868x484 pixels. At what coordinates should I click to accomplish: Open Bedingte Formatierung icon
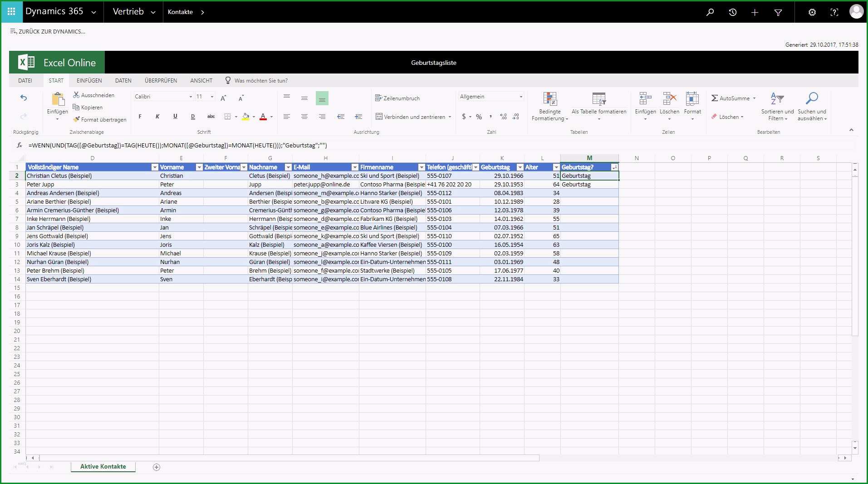[x=550, y=98]
